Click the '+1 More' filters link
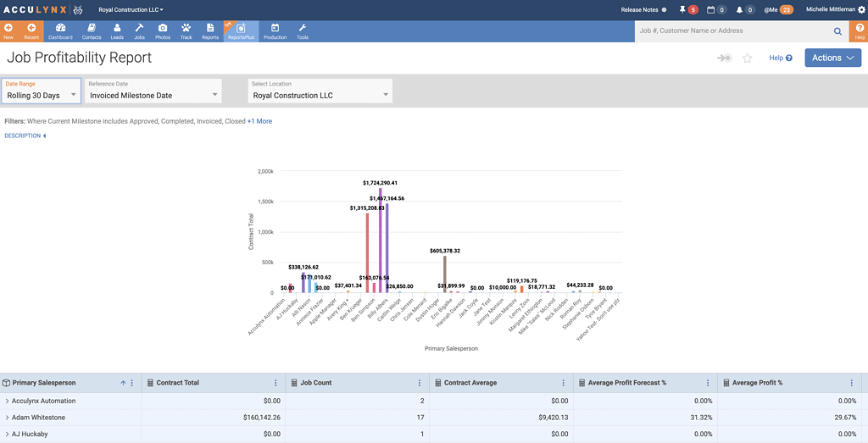The image size is (868, 443). (259, 121)
